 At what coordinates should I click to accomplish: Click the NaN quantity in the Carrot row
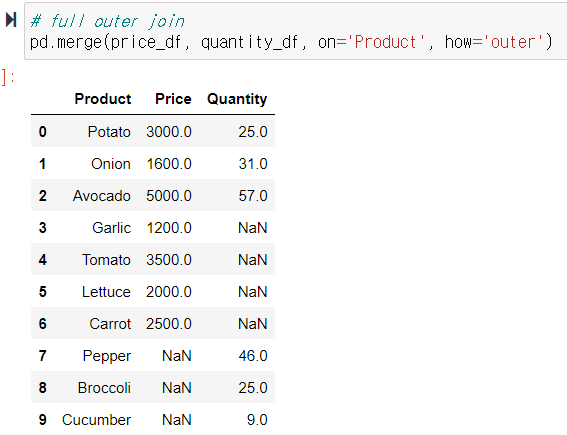[x=252, y=324]
